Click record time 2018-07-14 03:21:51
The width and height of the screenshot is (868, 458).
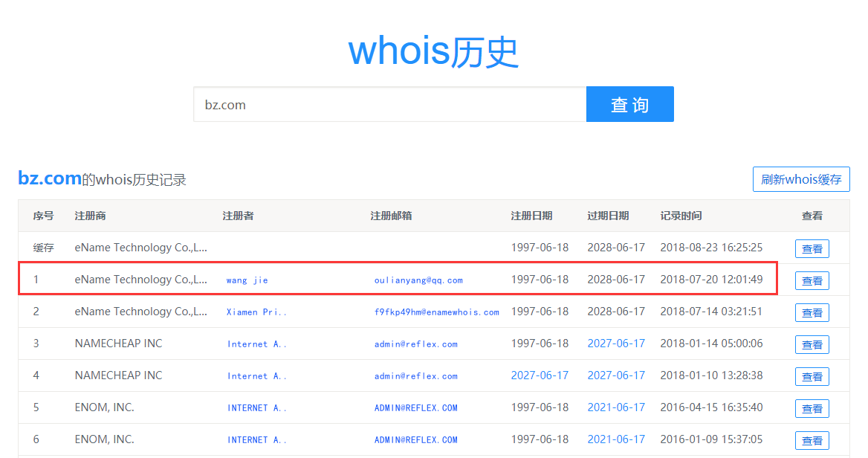coord(711,312)
